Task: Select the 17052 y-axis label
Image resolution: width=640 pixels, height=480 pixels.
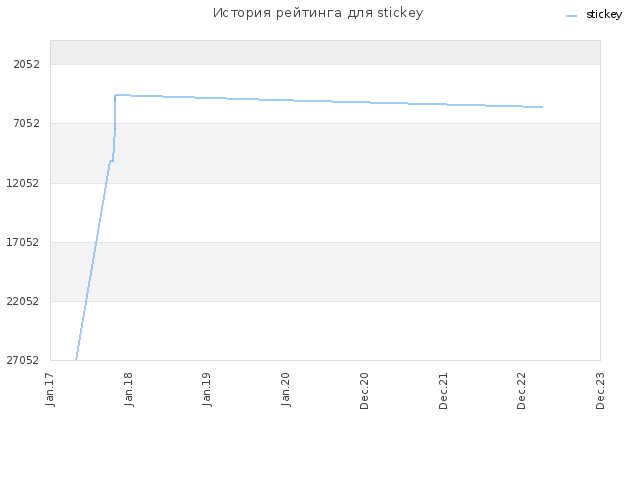Action: 23,242
